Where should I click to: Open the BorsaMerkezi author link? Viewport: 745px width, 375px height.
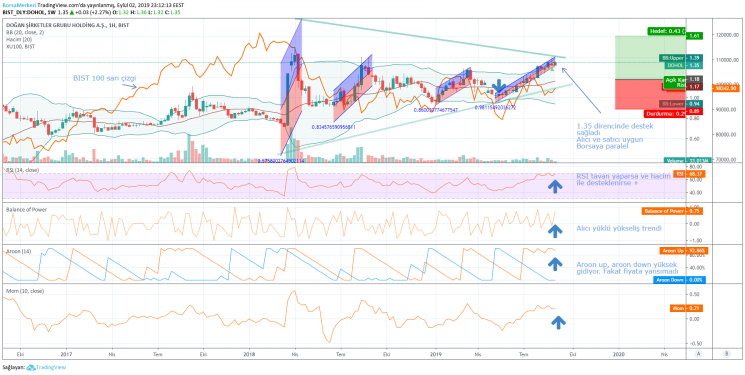pos(19,5)
